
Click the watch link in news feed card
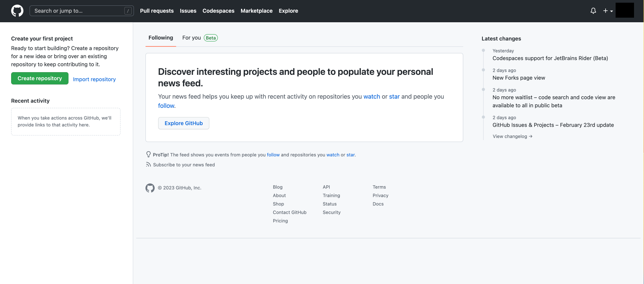click(372, 96)
